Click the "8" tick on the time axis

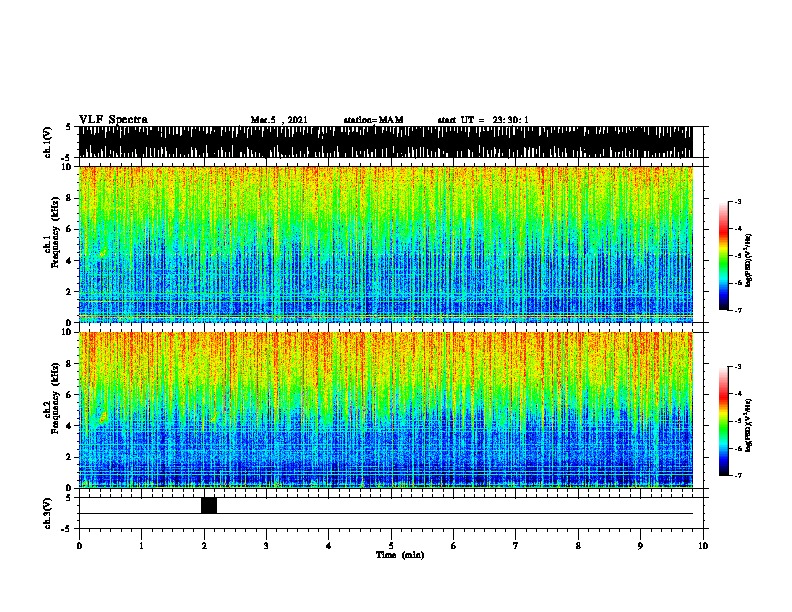click(x=578, y=546)
